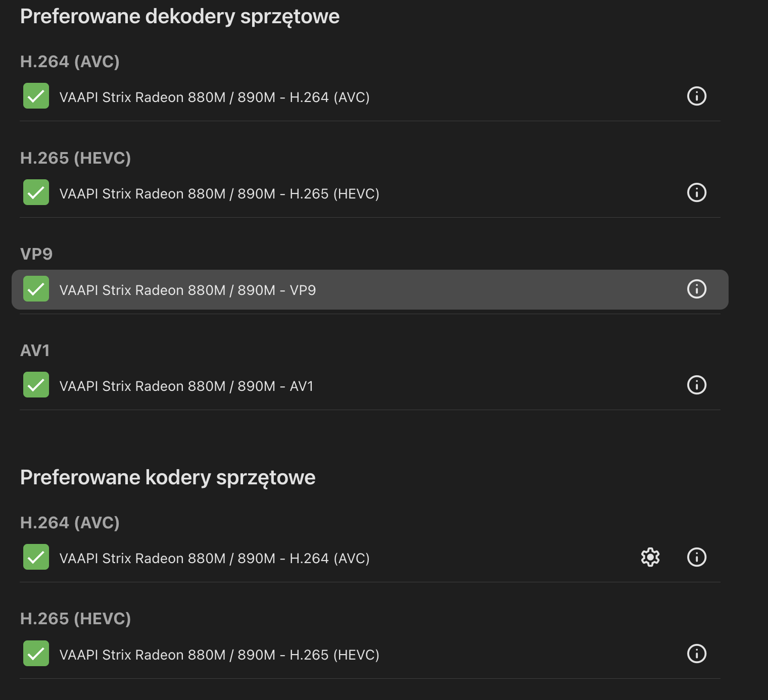The width and height of the screenshot is (768, 700).
Task: View AV1 decoder info details
Action: [x=697, y=385]
